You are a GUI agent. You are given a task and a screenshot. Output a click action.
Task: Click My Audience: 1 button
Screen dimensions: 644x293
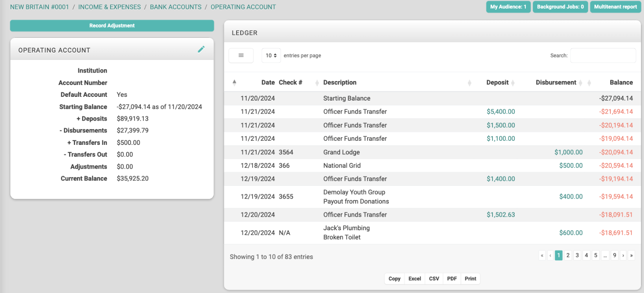(508, 7)
